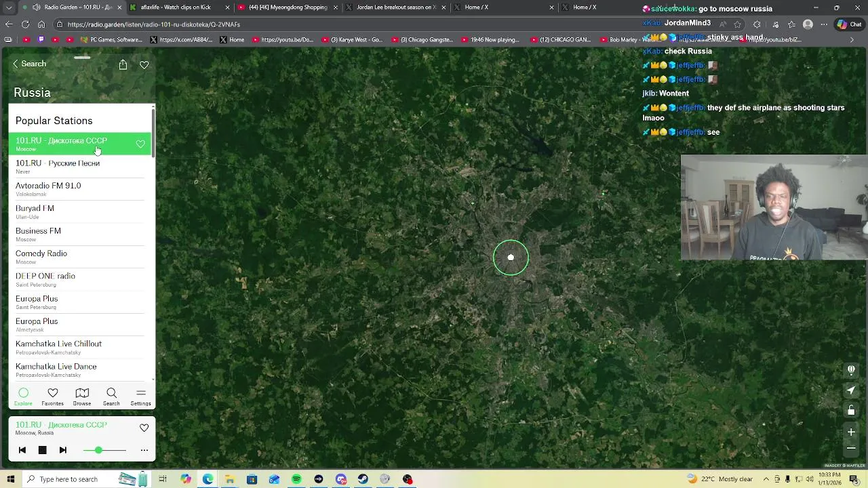Screen dimensions: 868x488
Task: Open Spotify from the taskbar
Action: (x=296, y=479)
